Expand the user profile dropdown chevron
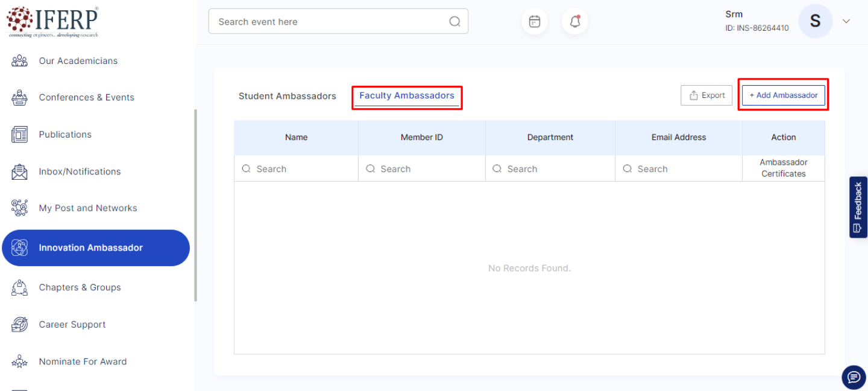Viewport: 868px width, 391px height. (846, 21)
